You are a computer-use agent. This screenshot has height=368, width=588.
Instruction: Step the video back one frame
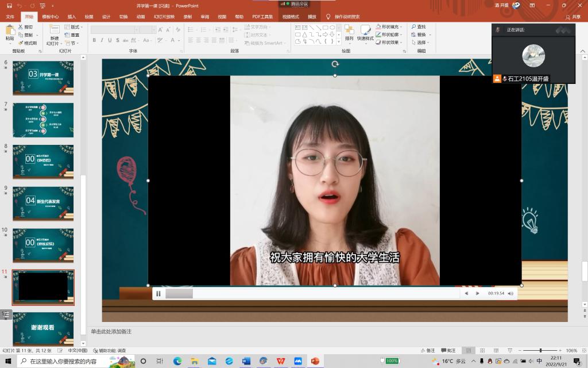point(466,294)
